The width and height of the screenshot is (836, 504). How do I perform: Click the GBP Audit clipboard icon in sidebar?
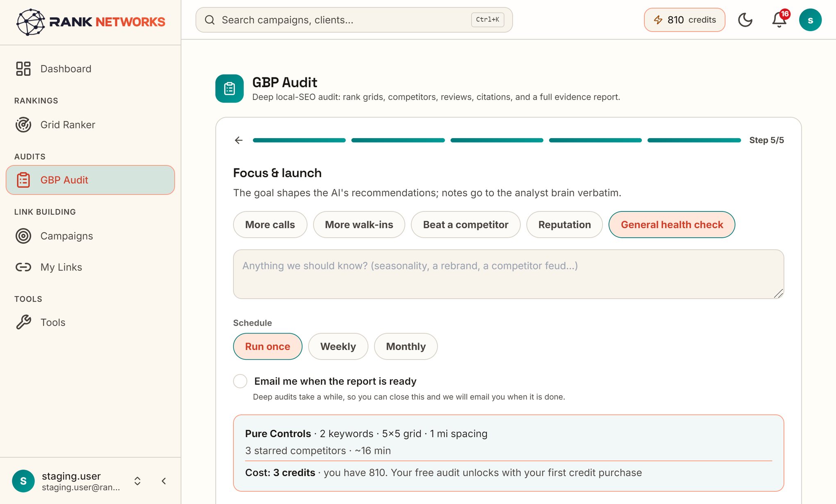coord(23,180)
